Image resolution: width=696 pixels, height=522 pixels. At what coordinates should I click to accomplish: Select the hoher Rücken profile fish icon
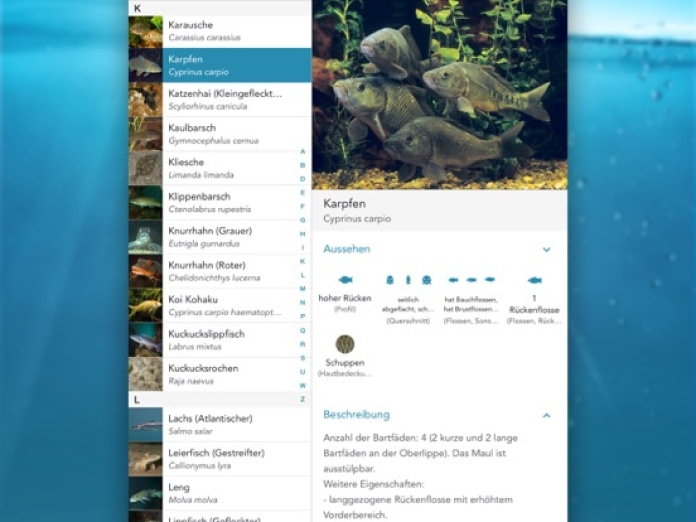point(345,280)
